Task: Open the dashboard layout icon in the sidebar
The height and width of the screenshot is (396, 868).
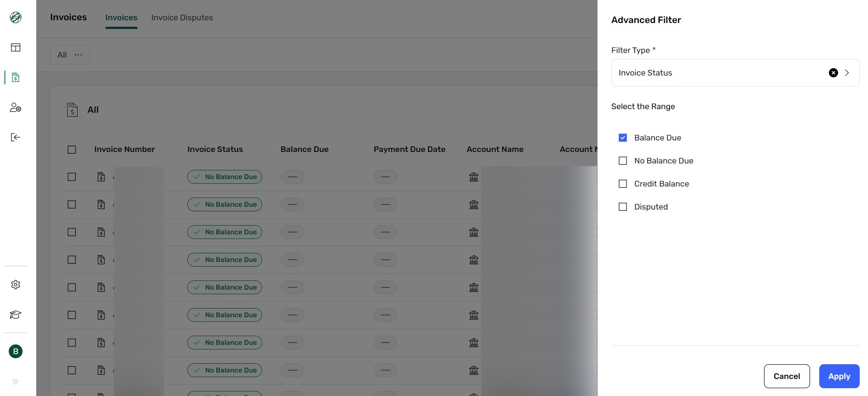Action: pyautogui.click(x=16, y=47)
